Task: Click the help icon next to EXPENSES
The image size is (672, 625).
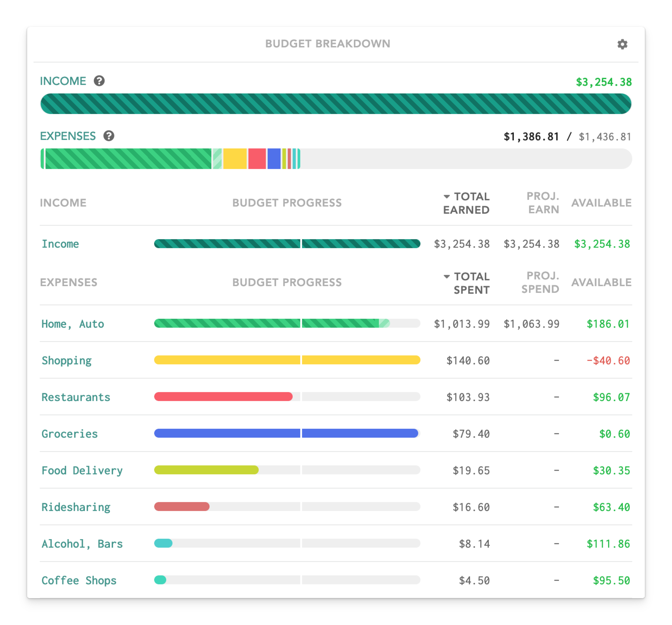Action: 109,136
